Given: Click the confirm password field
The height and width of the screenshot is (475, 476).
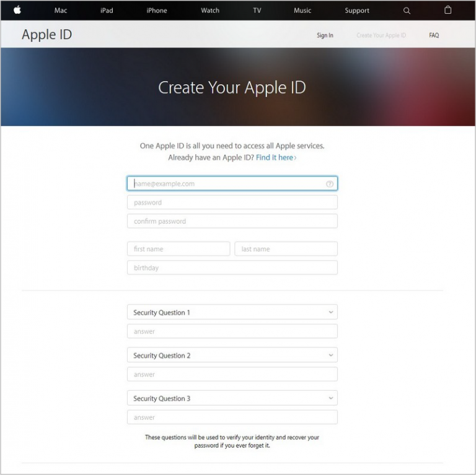Looking at the screenshot, I should point(232,221).
